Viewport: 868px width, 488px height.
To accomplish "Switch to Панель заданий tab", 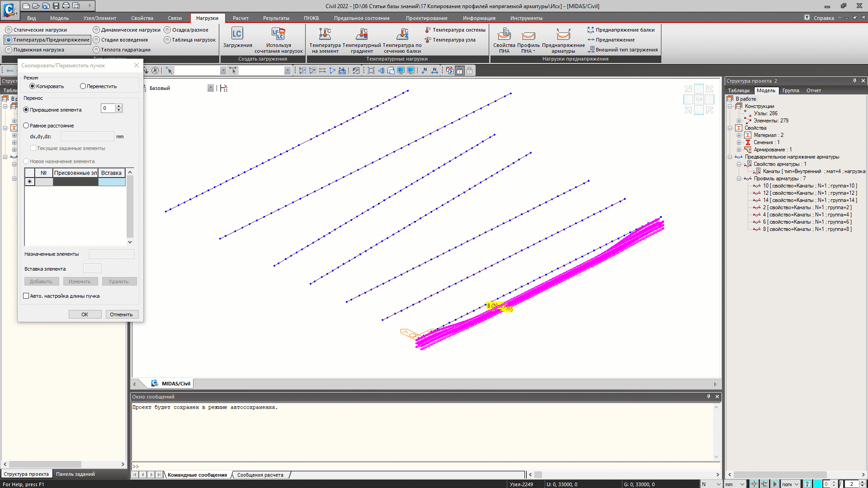I will [75, 474].
